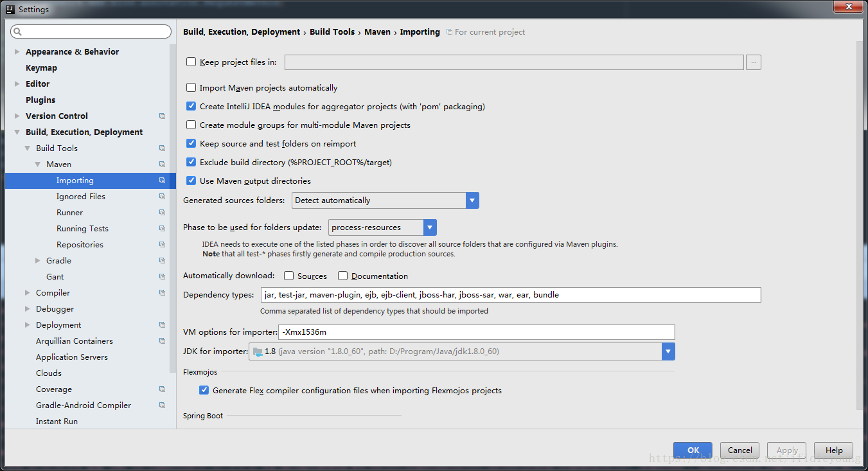This screenshot has height=471, width=868.
Task: Enable automatic download of Documentation
Action: (x=343, y=276)
